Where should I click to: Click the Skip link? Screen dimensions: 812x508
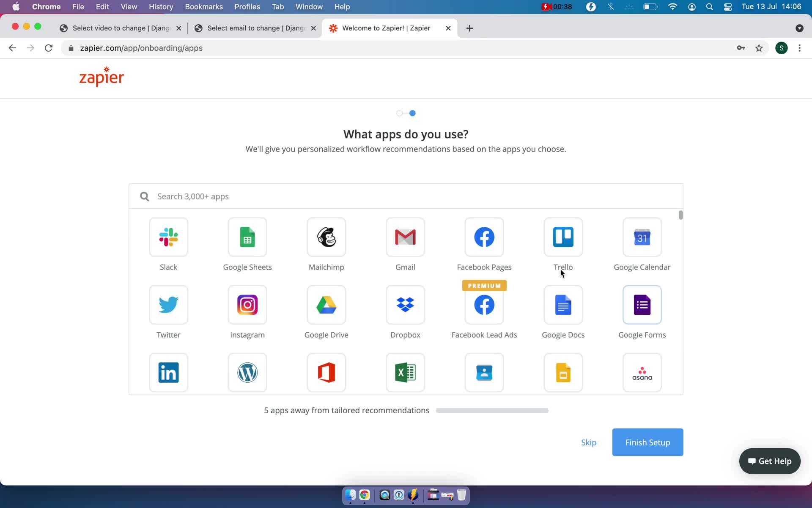pyautogui.click(x=589, y=442)
